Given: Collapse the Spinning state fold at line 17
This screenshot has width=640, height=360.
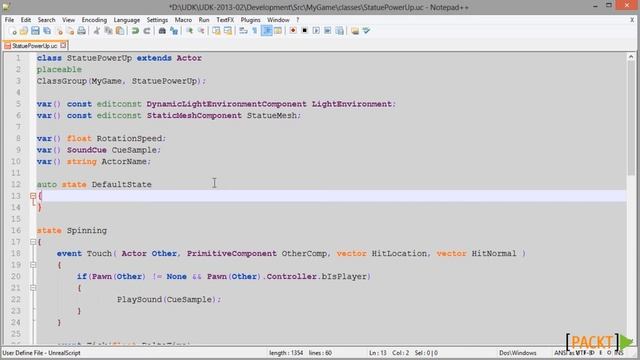Looking at the screenshot, I should point(33,242).
